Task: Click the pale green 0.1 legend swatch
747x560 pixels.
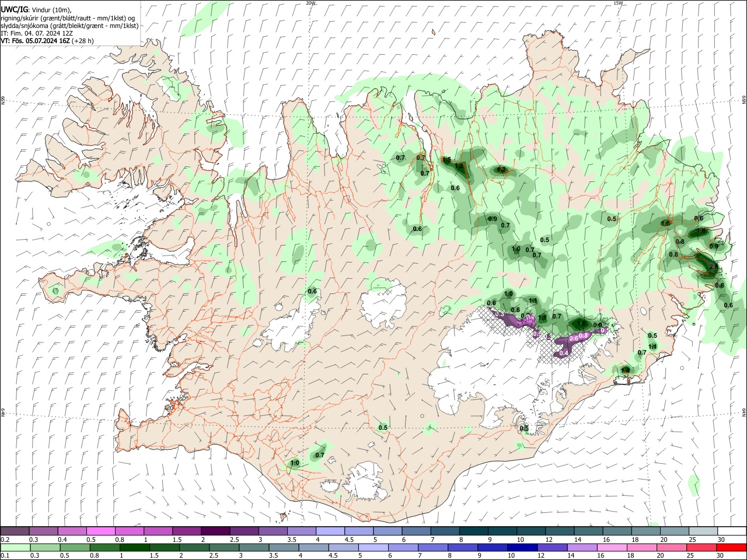Action: pos(15,548)
